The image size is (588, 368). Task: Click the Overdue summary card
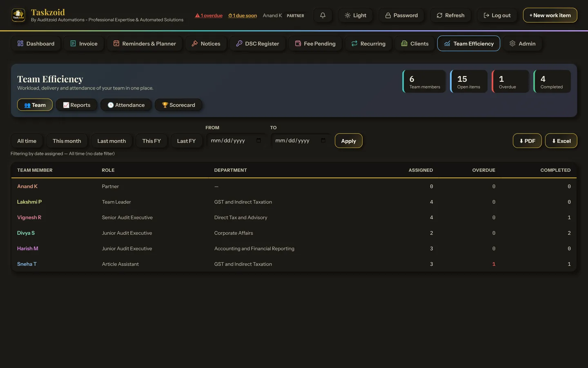[x=510, y=81]
